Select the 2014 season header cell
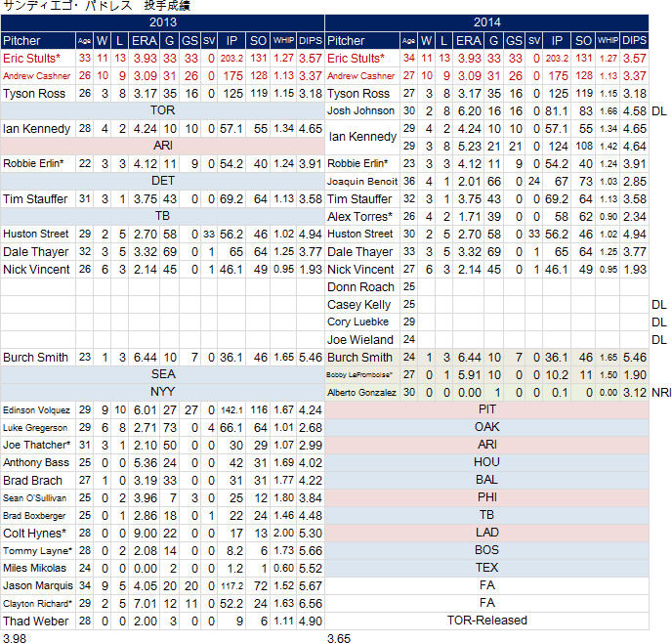The image size is (672, 643). (x=486, y=22)
